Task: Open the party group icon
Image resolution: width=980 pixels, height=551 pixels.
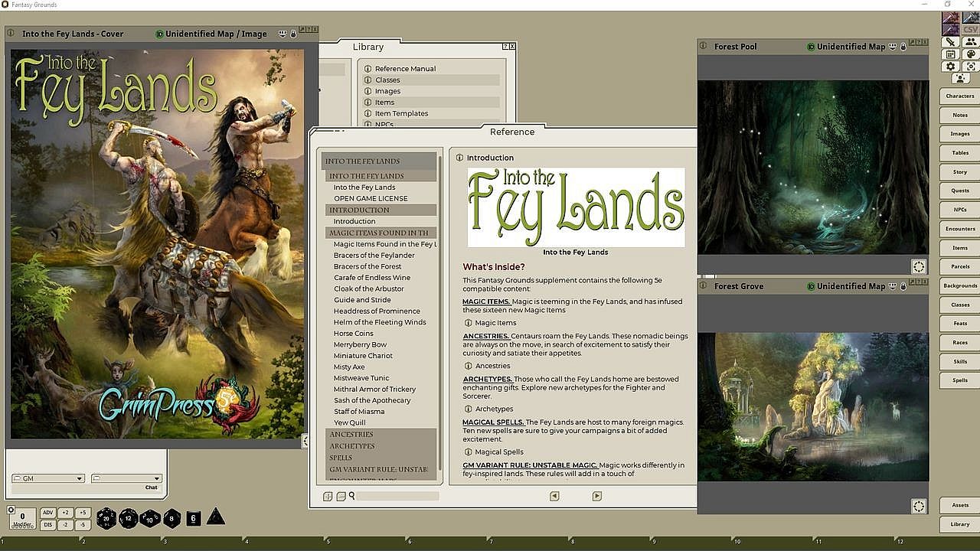Action: (x=970, y=42)
